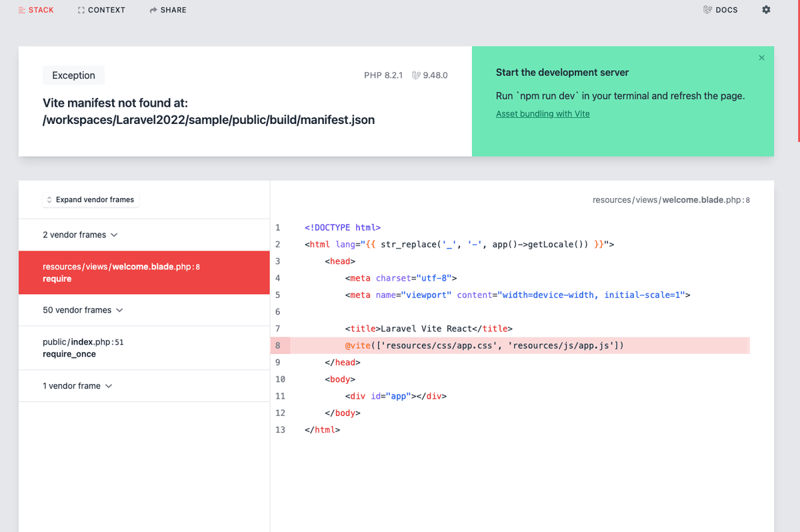This screenshot has height=532, width=800.
Task: Click line number 8 in the gutter
Action: (x=278, y=345)
